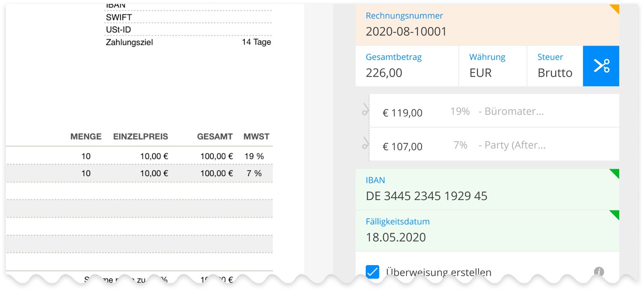The image size is (644, 291).
Task: Click the MWST column header
Action: [256, 137]
